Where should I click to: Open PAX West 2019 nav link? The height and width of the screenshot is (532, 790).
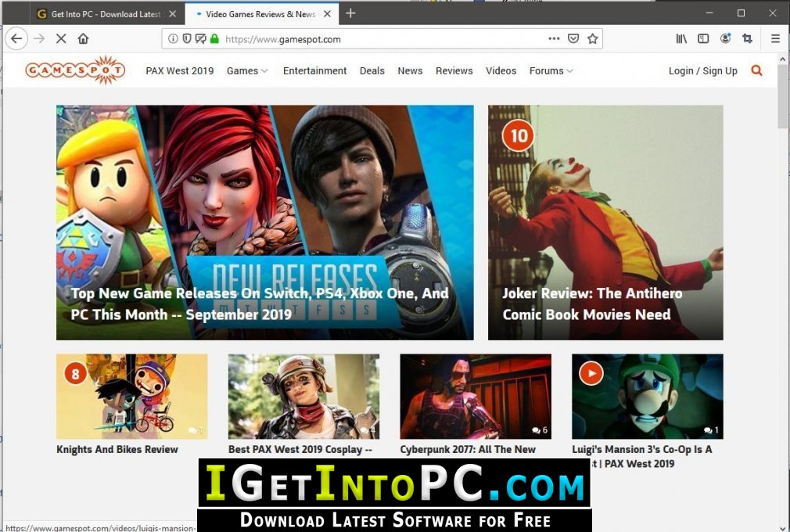click(x=179, y=71)
